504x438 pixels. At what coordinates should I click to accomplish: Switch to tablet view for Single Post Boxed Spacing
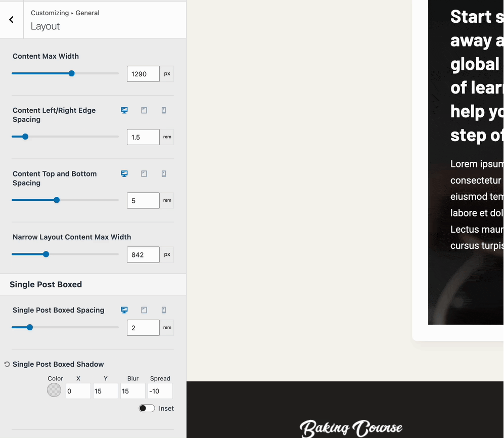[144, 310]
